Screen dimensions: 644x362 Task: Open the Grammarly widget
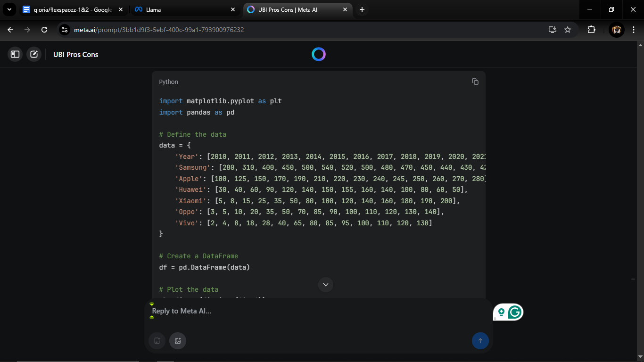515,312
